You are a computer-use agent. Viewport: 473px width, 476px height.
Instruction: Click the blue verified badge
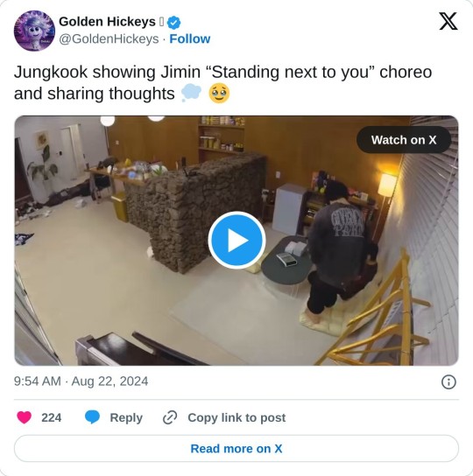174,23
